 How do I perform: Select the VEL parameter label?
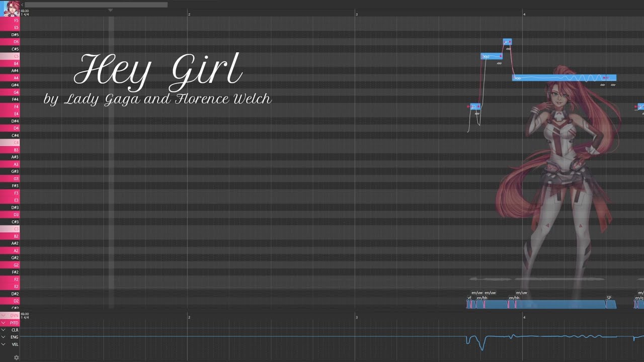(x=15, y=344)
